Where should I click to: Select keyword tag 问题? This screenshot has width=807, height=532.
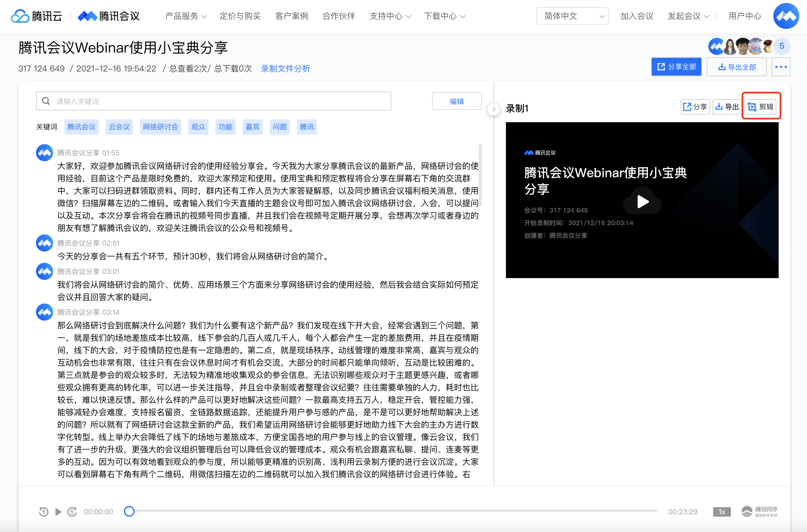(x=280, y=127)
